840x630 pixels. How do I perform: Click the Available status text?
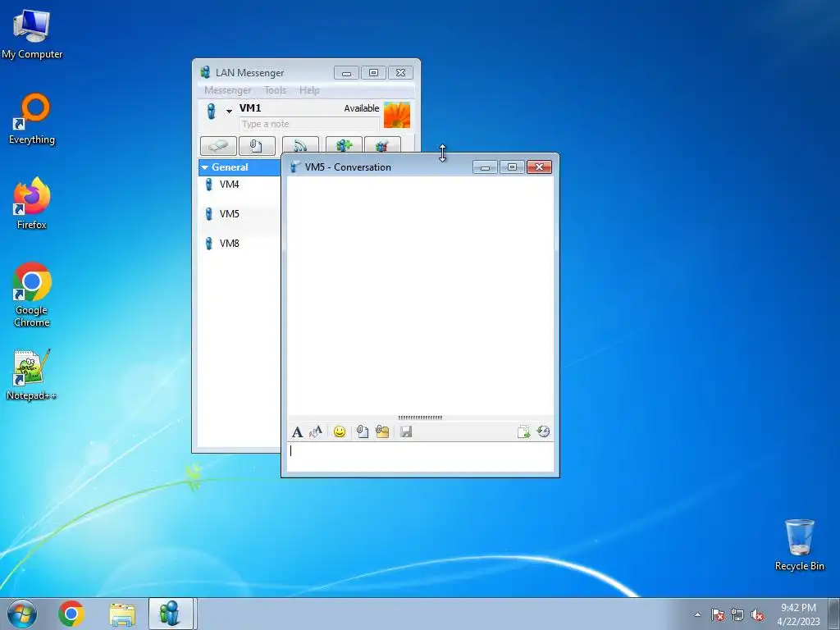(362, 108)
